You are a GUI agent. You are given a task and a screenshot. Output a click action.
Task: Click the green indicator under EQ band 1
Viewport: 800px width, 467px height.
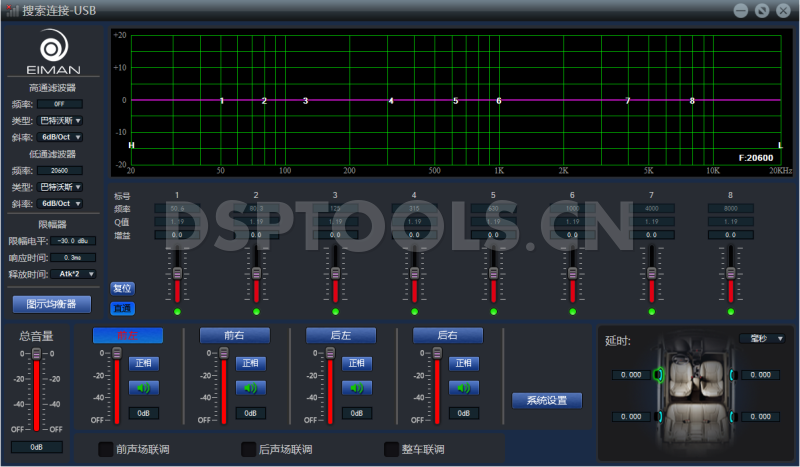pos(177,312)
